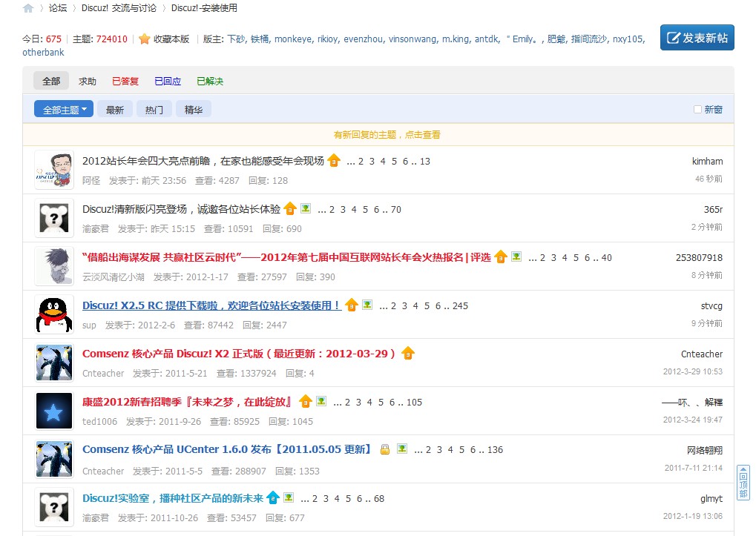Screen dimensions: 756x536
Task: Click the 发表新帖 button
Action: [697, 38]
